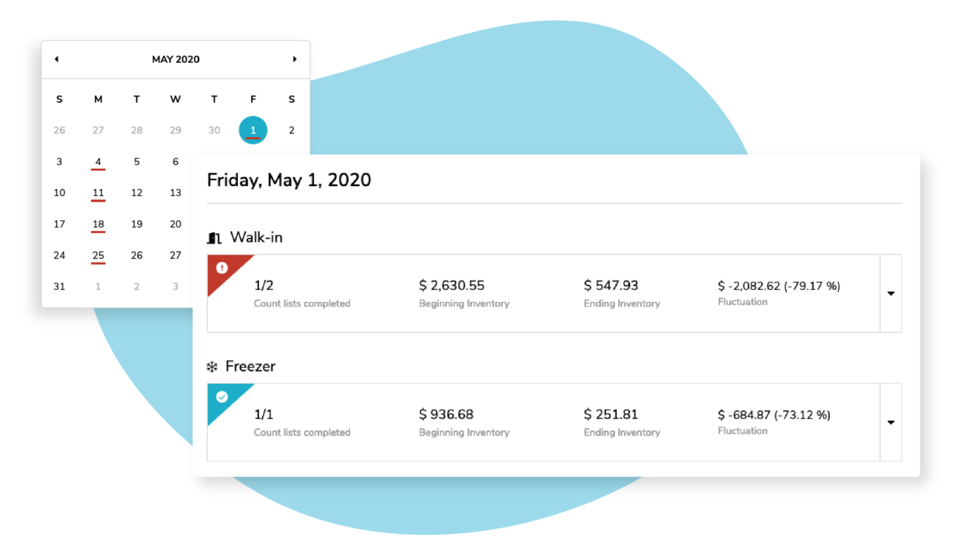Click the blue Freezer completed checkmark badge
This screenshot has width=954, height=560.
[222, 397]
